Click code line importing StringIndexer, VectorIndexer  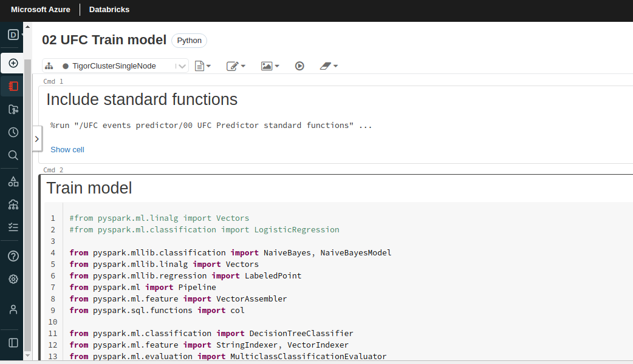(x=209, y=345)
